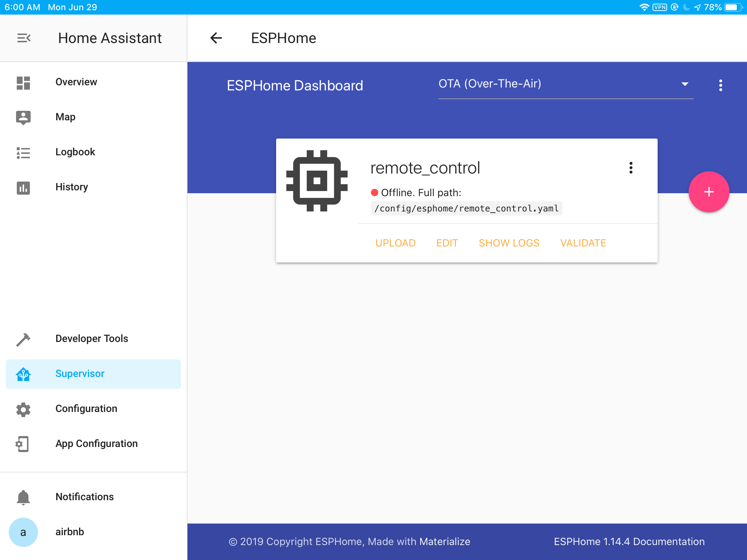
Task: Open Logbook list icon
Action: coord(23,152)
